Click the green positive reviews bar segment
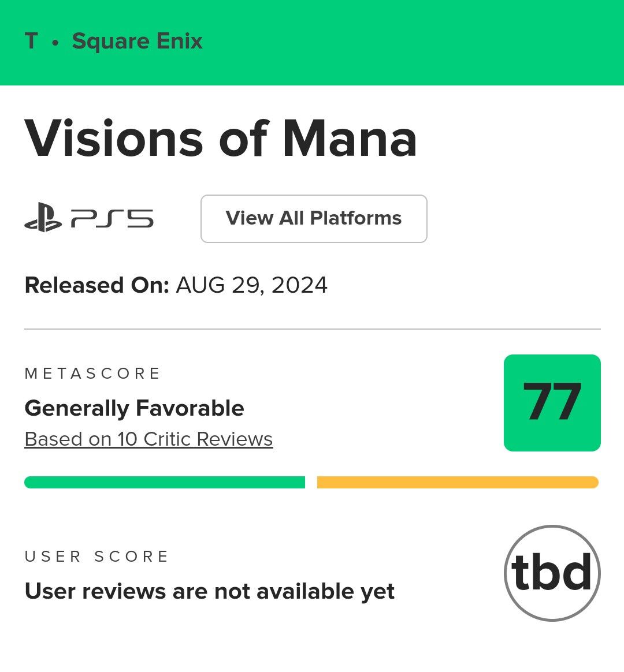The height and width of the screenshot is (672, 624). tap(165, 482)
